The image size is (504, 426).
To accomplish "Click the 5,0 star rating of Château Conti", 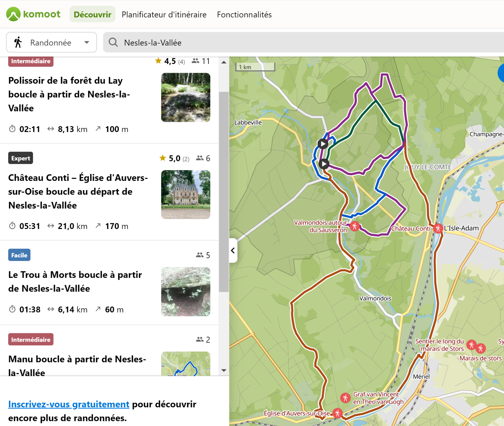I will [x=174, y=158].
